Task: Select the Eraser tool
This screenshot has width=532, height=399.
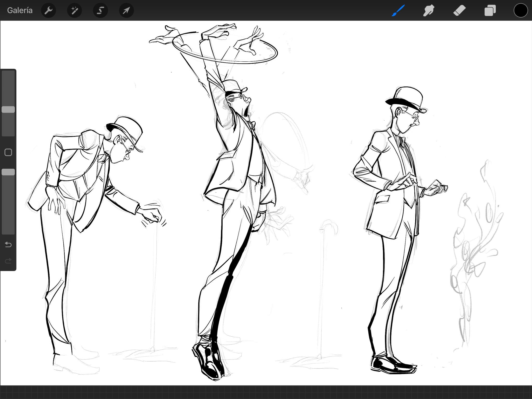Action: (460, 11)
